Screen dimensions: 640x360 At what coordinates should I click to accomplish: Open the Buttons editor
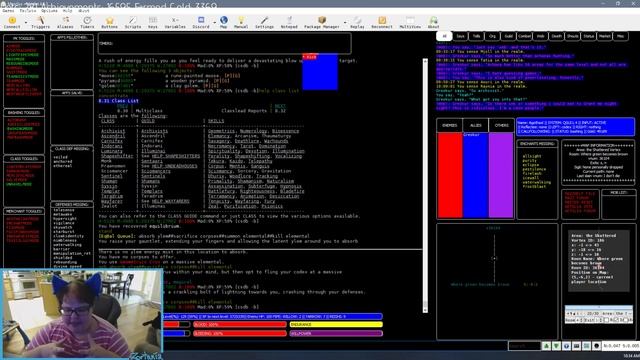pyautogui.click(x=109, y=22)
